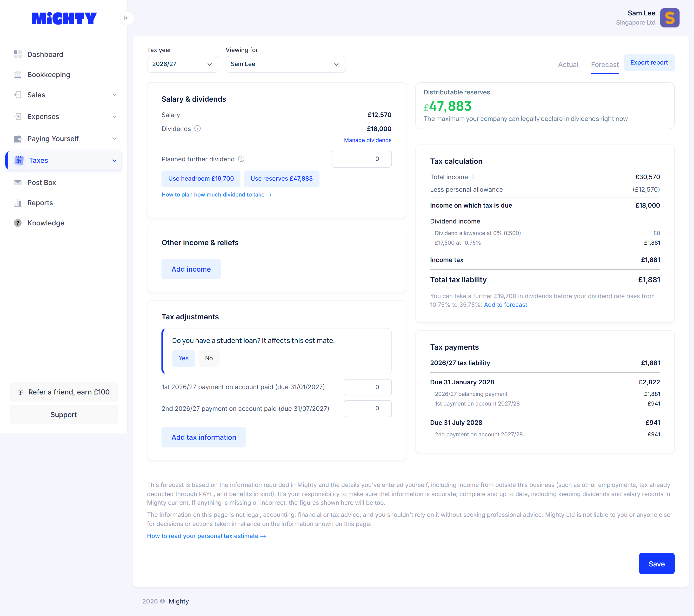Image resolution: width=694 pixels, height=616 pixels.
Task: Focus the 2nd payment on account input
Action: coord(367,409)
